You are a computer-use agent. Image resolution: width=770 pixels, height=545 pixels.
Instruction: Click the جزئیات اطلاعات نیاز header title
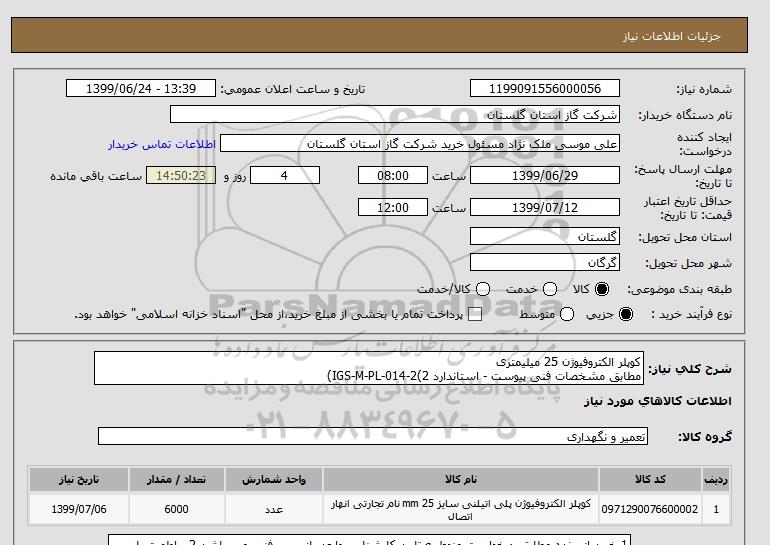click(671, 36)
